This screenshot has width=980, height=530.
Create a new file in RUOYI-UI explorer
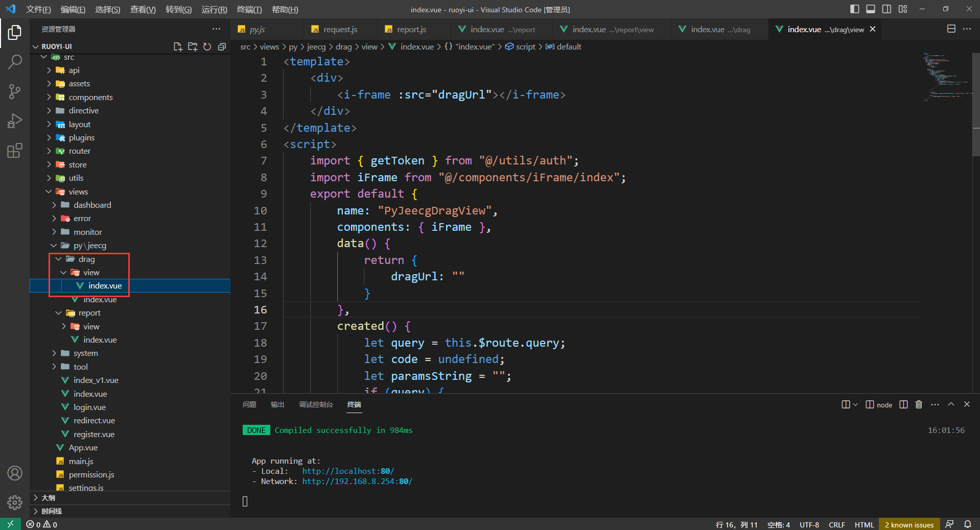(178, 46)
